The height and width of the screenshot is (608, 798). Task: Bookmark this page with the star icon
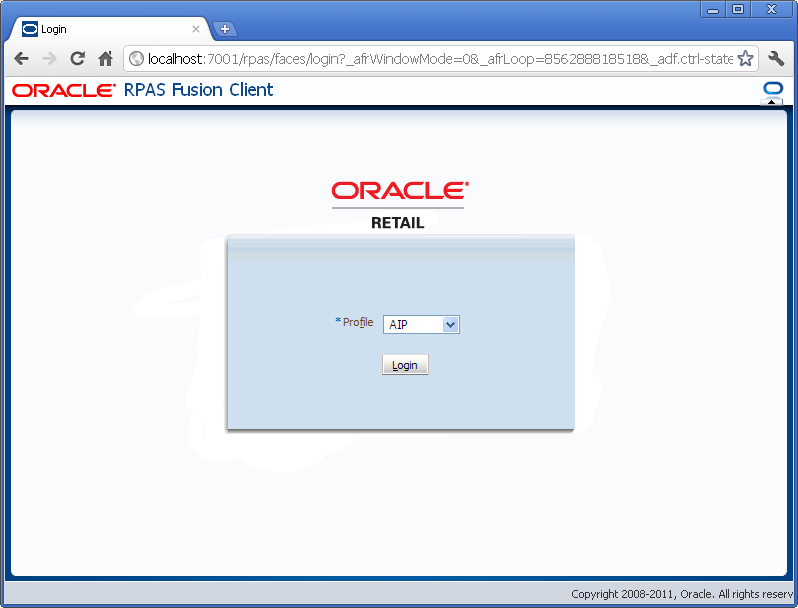tap(745, 59)
